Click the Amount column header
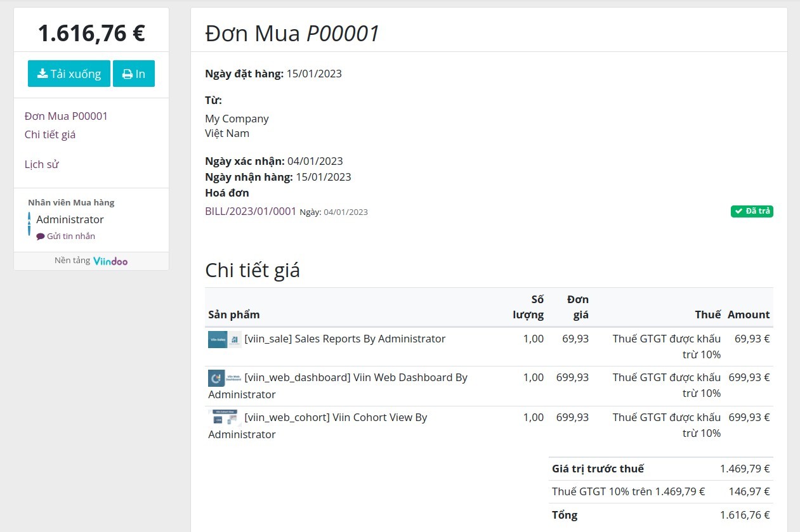The width and height of the screenshot is (800, 532). [x=749, y=315]
